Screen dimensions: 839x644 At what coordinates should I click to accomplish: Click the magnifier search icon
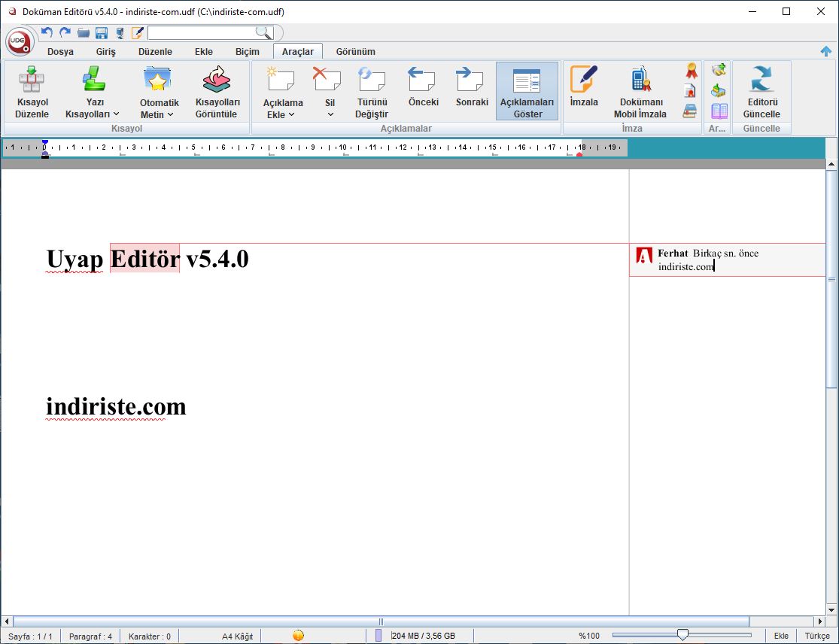coord(263,32)
